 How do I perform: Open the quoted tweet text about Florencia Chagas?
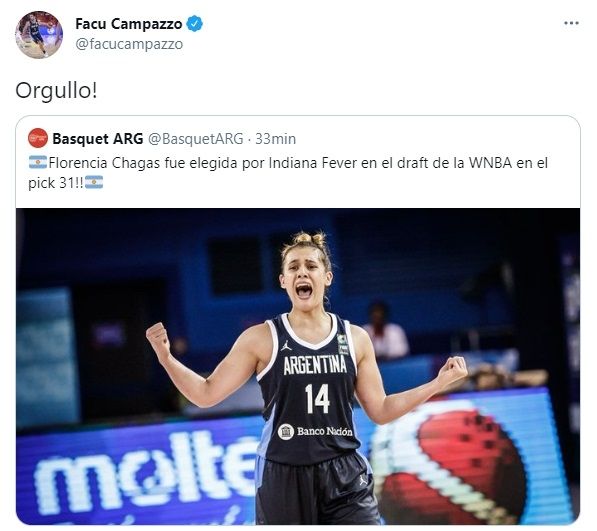[288, 172]
